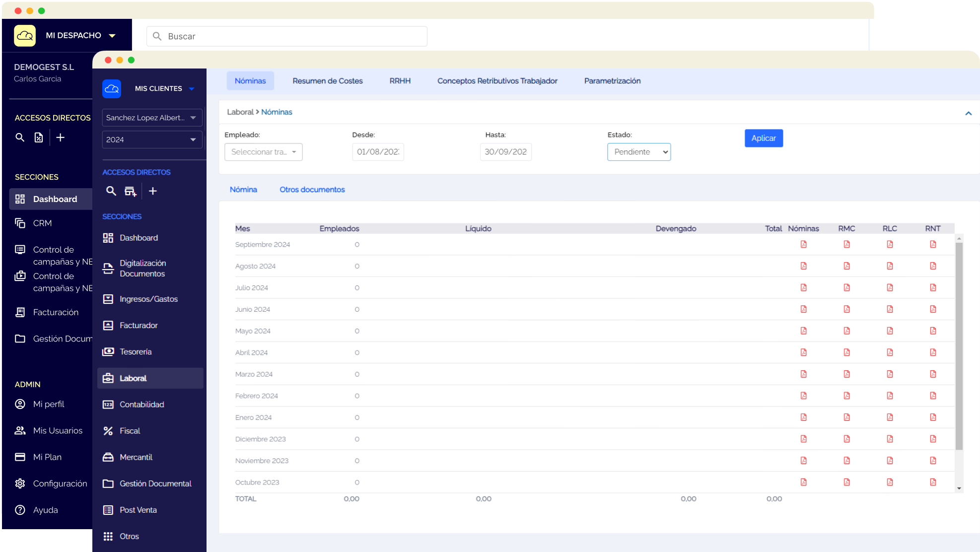This screenshot has width=980, height=552.
Task: Open the Mi Despacho dropdown arrow
Action: (x=112, y=36)
